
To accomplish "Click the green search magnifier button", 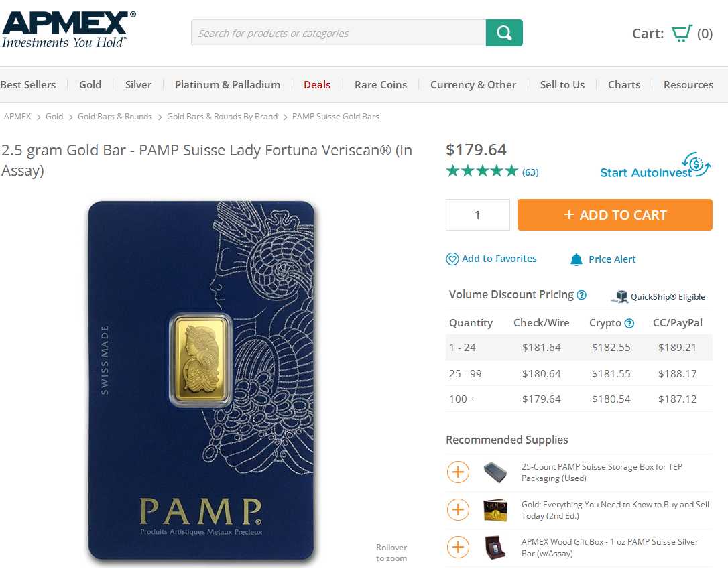I will point(504,33).
